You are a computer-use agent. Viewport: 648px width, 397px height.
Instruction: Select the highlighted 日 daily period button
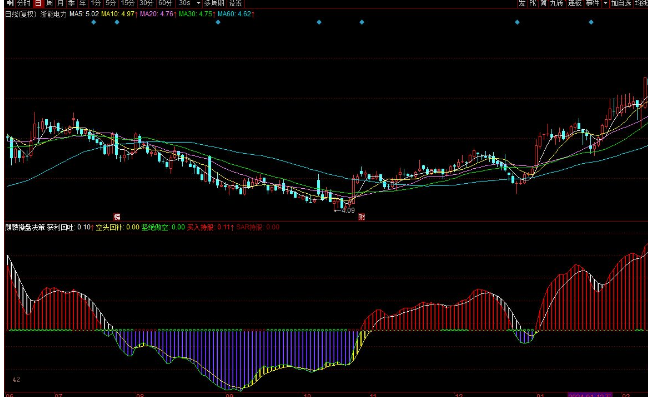(x=38, y=3)
